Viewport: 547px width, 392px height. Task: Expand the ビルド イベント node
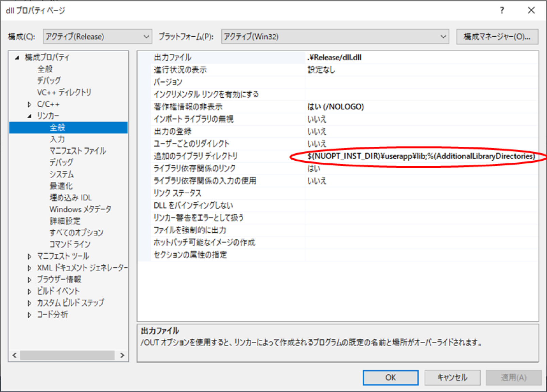pyautogui.click(x=30, y=291)
